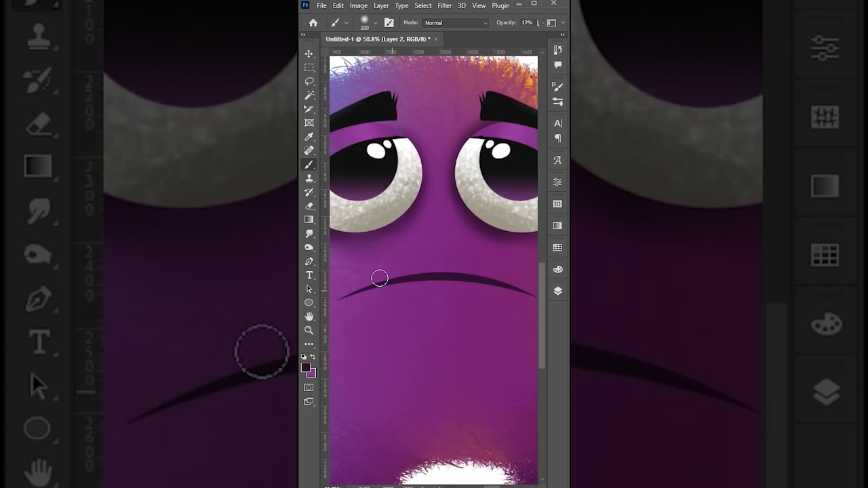868x488 pixels.
Task: Open the Change Screen Mode button
Action: coord(309,401)
